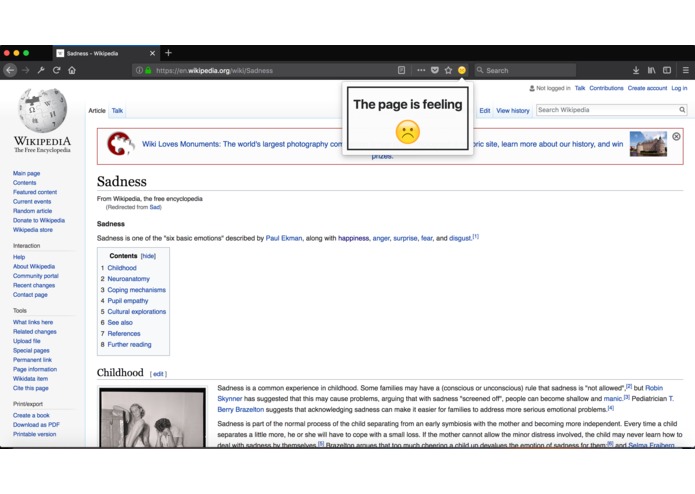
Task: Open the View history tab
Action: (x=513, y=111)
